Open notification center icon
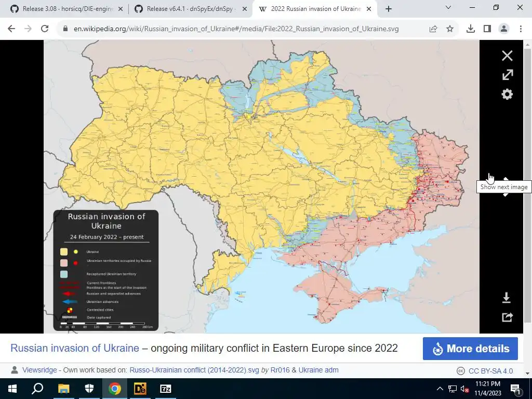 [515, 389]
